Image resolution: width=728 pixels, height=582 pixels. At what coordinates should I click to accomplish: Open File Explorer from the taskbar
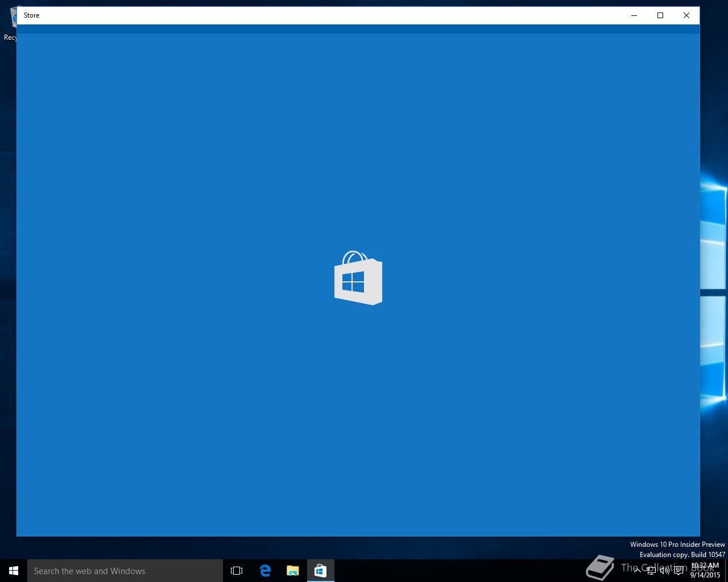292,571
